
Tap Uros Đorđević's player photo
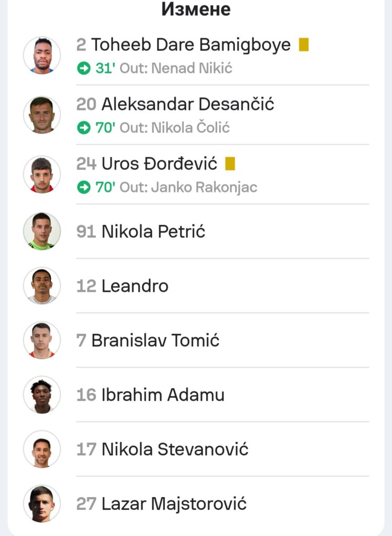pyautogui.click(x=42, y=174)
